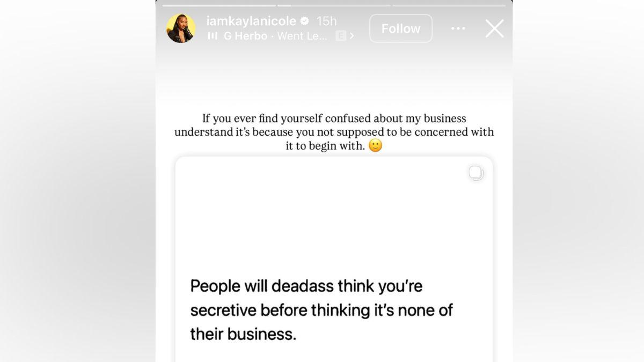Image resolution: width=644 pixels, height=362 pixels.
Task: Click the verified badge next to iamkaylanicole
Action: 304,21
